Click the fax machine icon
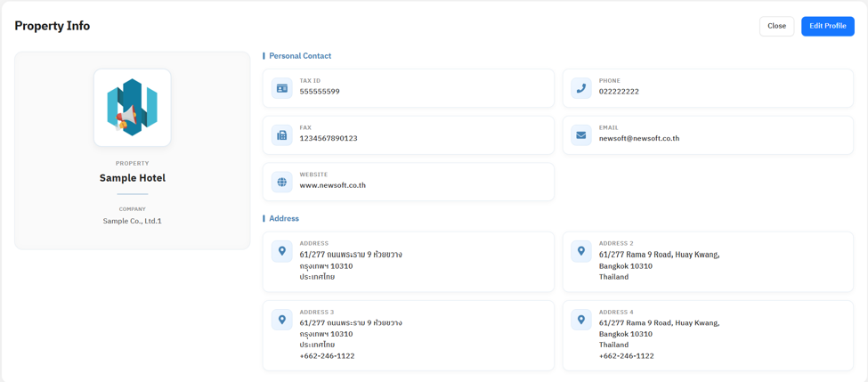 (x=282, y=135)
